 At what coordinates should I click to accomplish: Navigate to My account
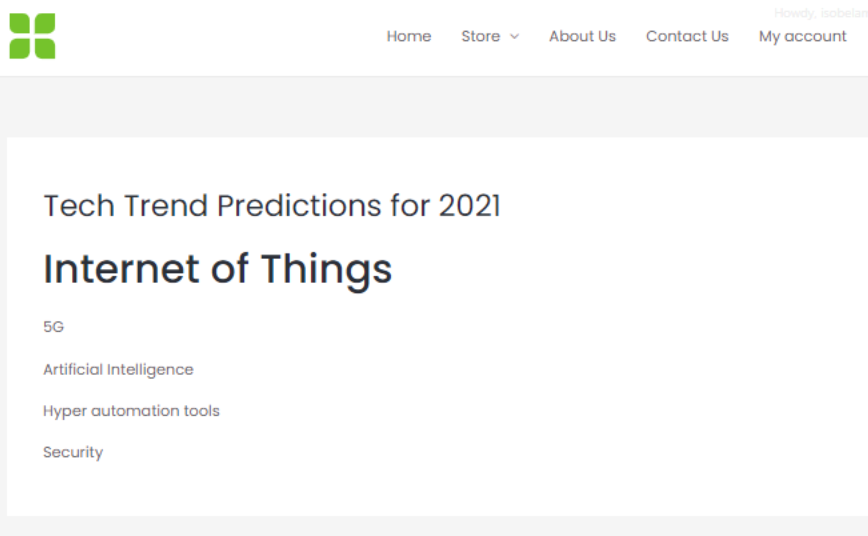(802, 37)
